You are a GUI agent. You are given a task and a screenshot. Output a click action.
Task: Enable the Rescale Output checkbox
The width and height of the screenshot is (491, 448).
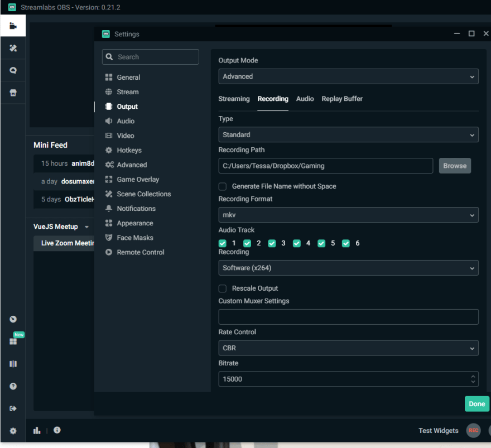point(222,288)
